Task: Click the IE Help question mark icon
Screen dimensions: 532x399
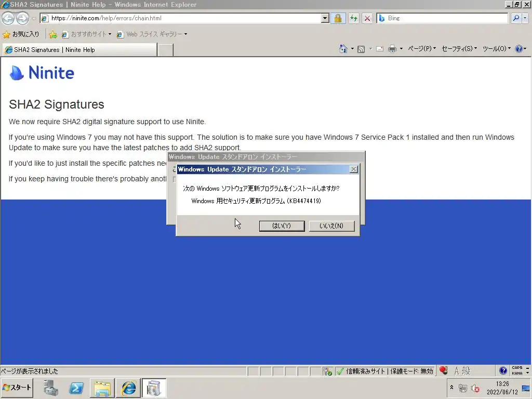Action: pos(519,49)
